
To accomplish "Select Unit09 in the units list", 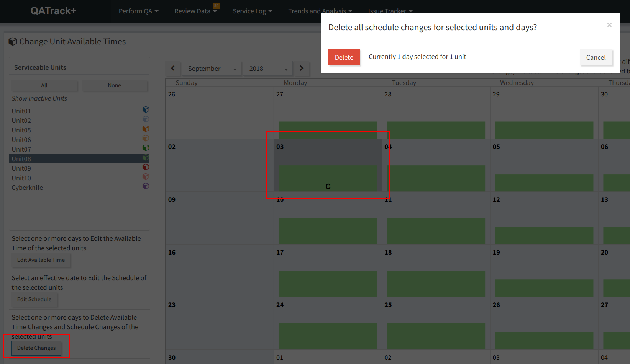I will tap(79, 168).
